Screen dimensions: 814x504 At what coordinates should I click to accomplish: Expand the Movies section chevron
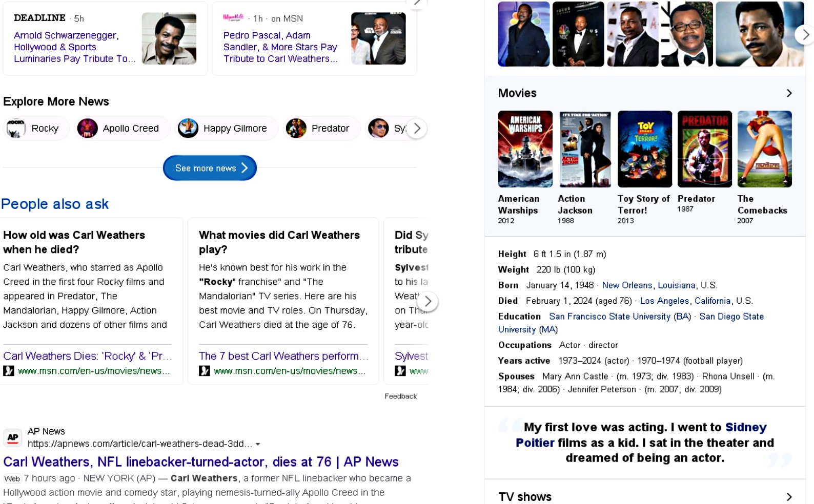(x=789, y=93)
